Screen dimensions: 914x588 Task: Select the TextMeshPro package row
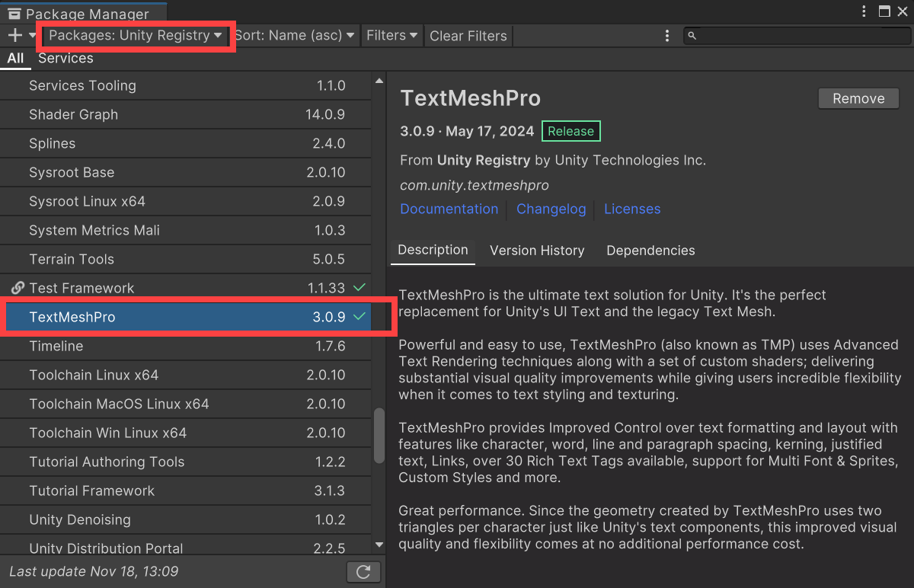tap(186, 318)
